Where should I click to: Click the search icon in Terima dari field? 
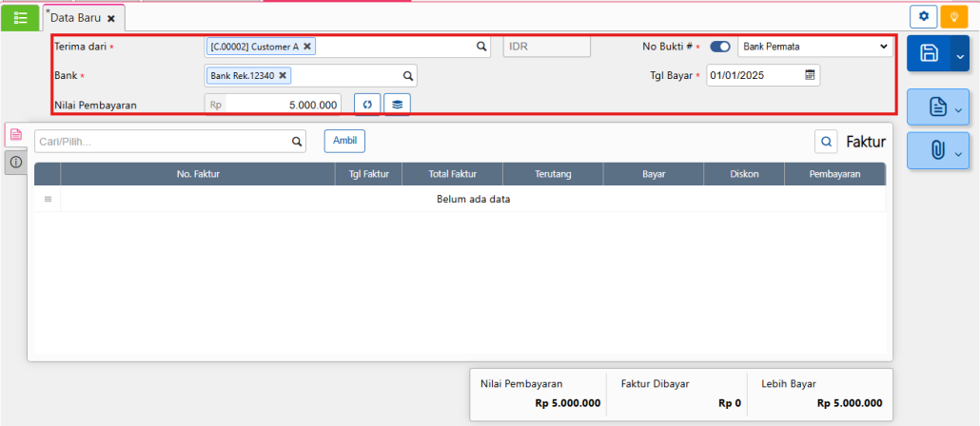481,46
